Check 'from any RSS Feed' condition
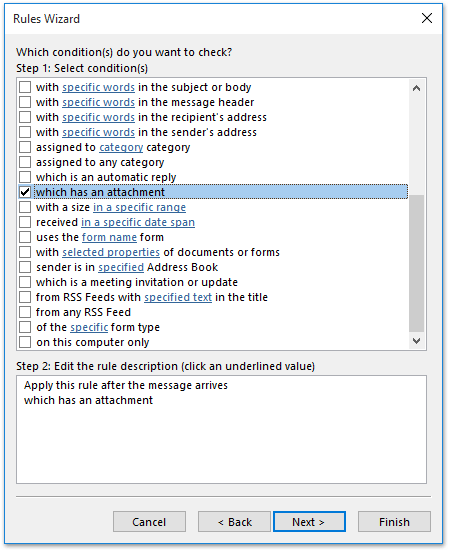 25,312
